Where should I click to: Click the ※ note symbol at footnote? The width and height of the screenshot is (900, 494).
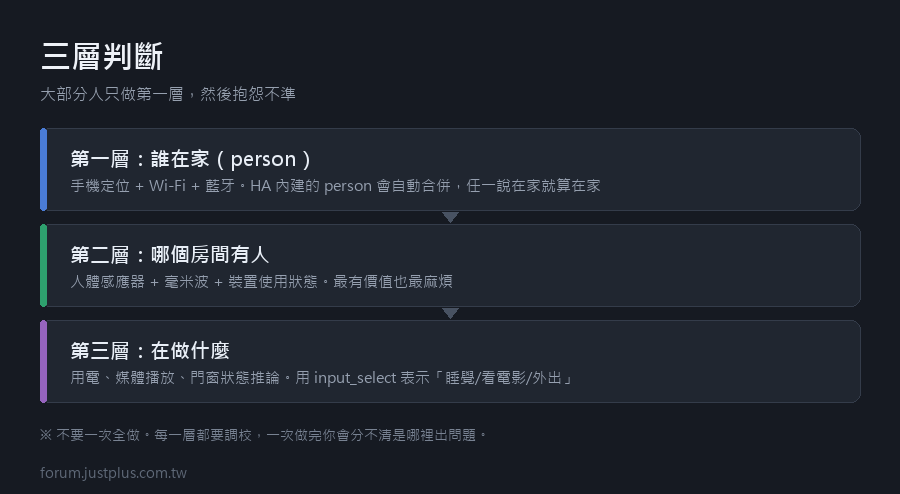tap(46, 435)
